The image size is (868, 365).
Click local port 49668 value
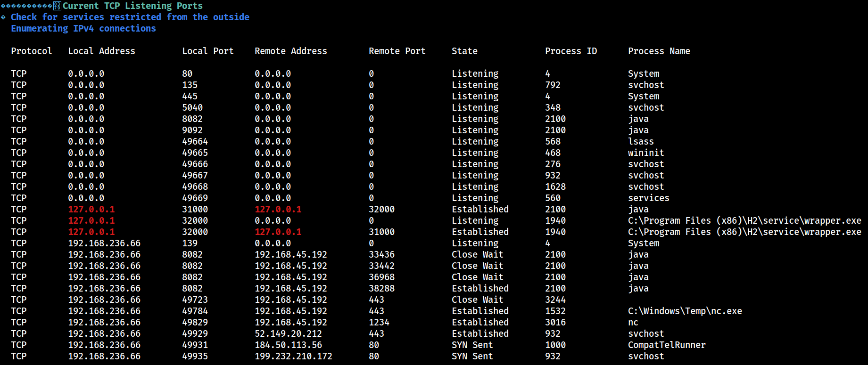point(195,187)
